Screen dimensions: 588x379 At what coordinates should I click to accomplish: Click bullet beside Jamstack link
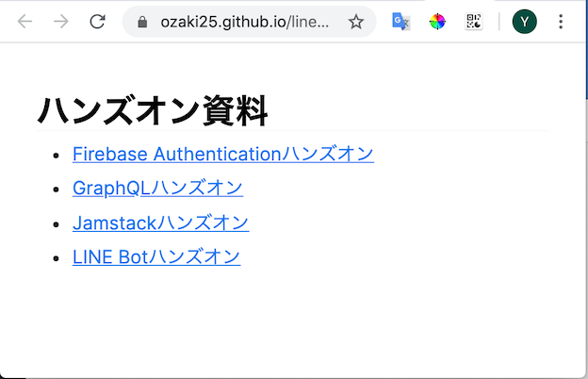point(57,224)
